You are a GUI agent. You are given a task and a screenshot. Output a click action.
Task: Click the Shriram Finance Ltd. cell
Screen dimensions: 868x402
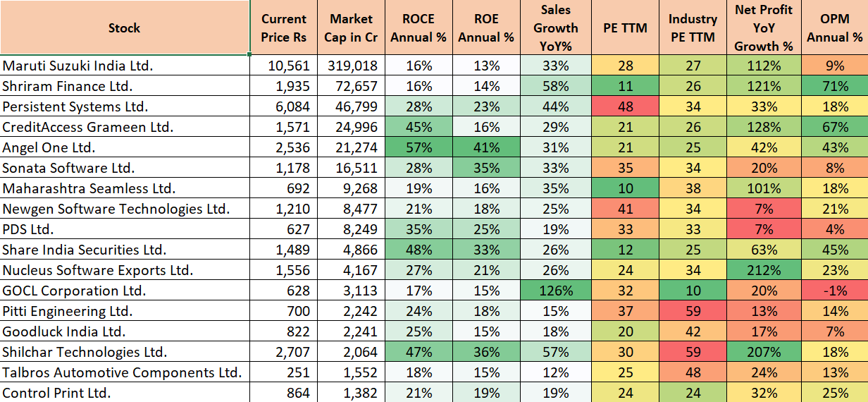(125, 87)
